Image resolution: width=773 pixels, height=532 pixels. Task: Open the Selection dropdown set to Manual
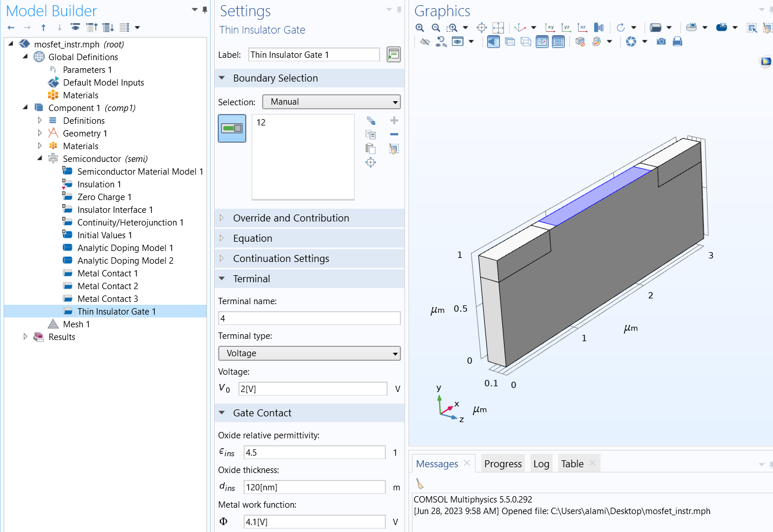(x=331, y=102)
